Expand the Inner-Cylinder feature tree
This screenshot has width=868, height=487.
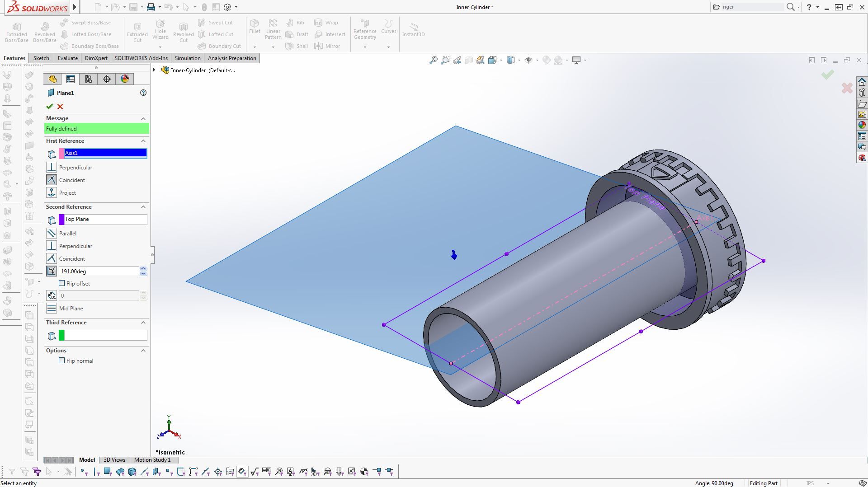154,70
